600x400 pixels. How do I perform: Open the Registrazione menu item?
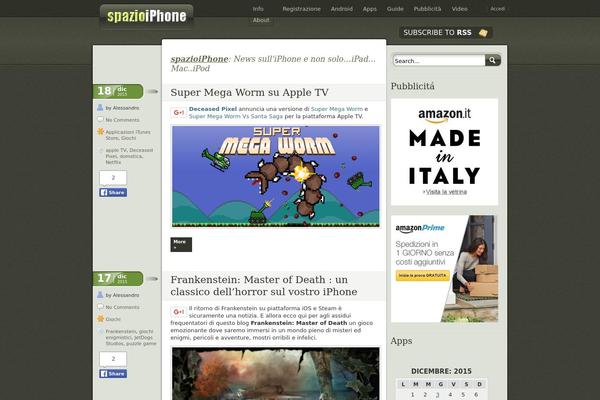[302, 9]
